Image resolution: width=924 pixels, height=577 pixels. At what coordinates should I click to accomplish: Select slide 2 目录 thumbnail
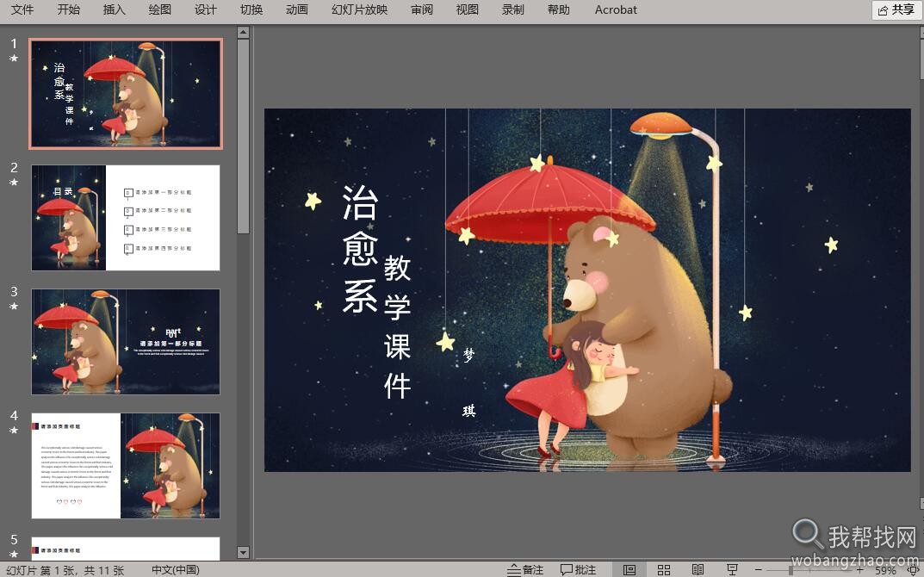126,218
